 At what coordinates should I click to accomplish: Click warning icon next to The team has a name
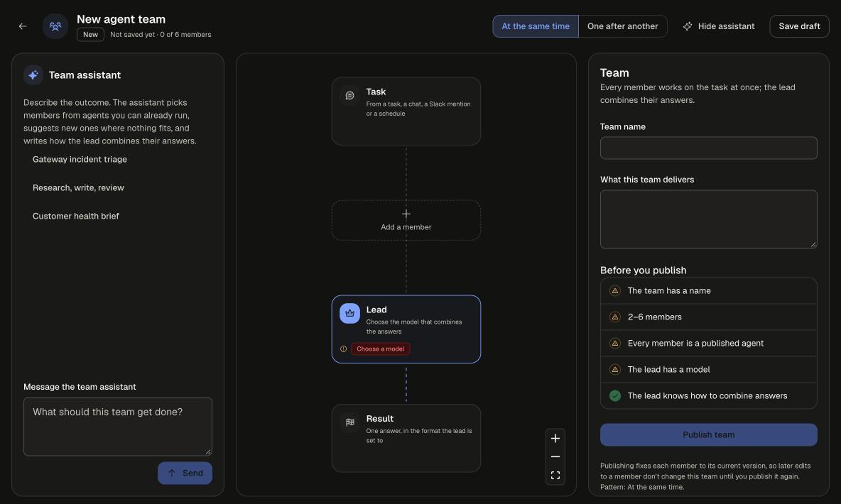point(615,290)
